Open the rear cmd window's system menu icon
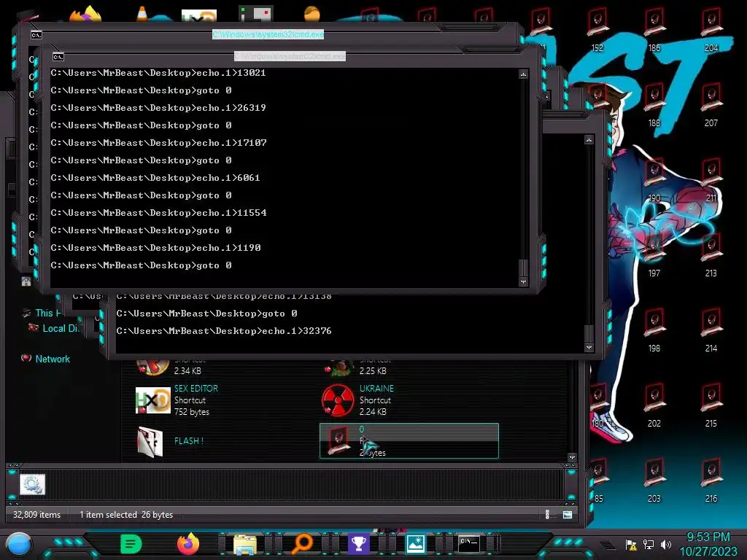The height and width of the screenshot is (560, 747). [36, 35]
